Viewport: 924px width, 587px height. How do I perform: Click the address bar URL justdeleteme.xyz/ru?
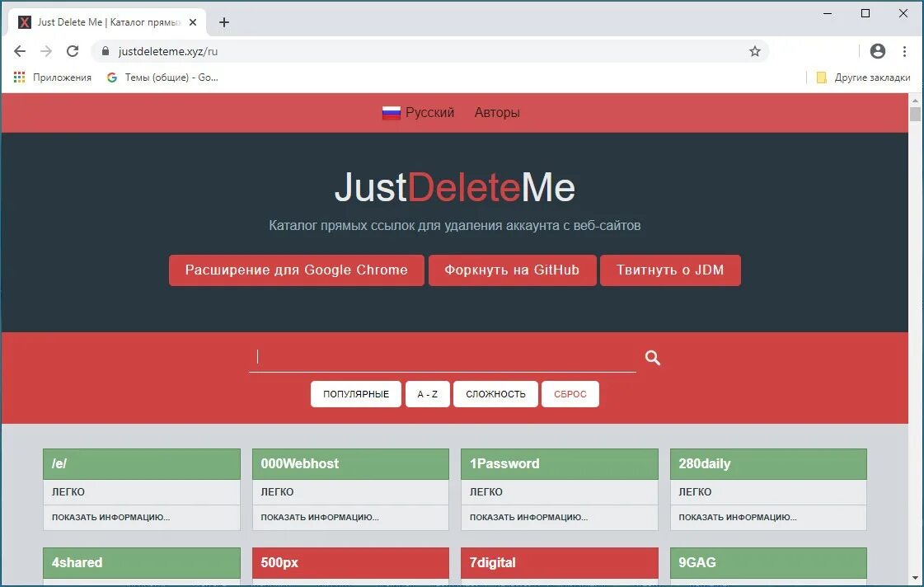[x=168, y=51]
